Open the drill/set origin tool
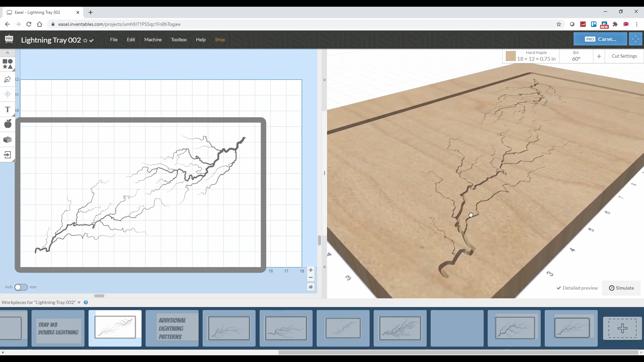The width and height of the screenshot is (644, 362). [x=7, y=94]
